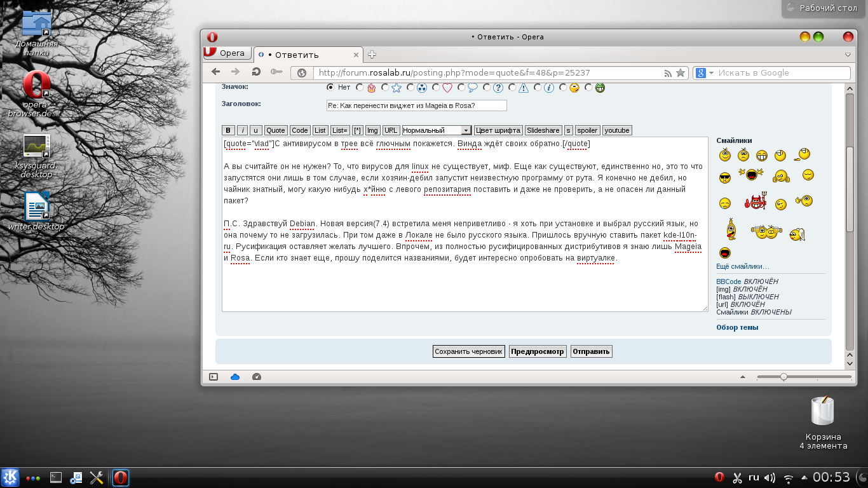The height and width of the screenshot is (488, 868).
Task: Click the Bold BBCode button
Action: [x=229, y=130]
